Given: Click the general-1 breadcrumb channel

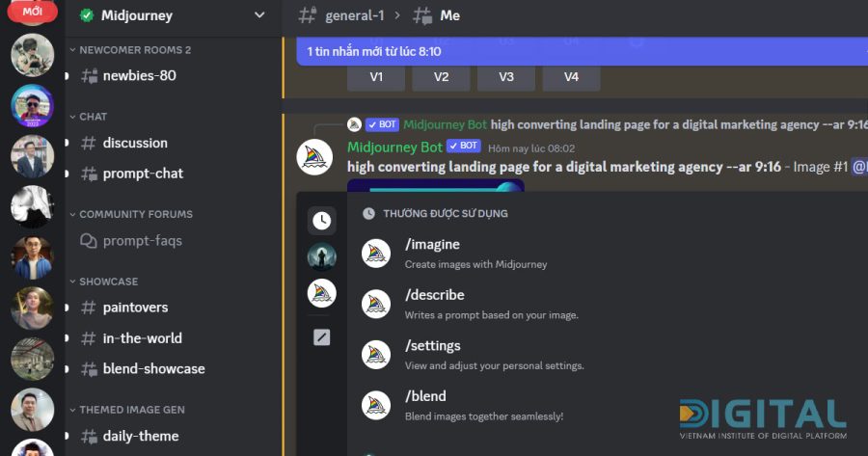Looking at the screenshot, I should (x=354, y=15).
